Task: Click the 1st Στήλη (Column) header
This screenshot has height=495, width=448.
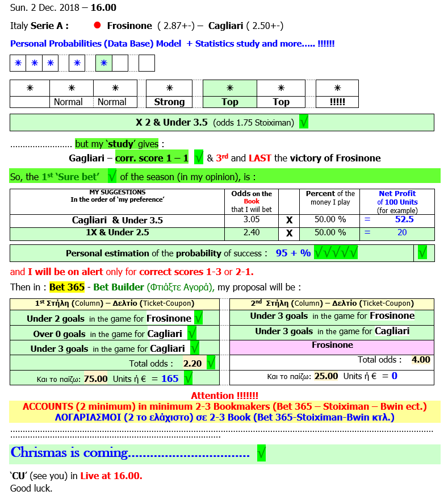Action: [x=115, y=303]
